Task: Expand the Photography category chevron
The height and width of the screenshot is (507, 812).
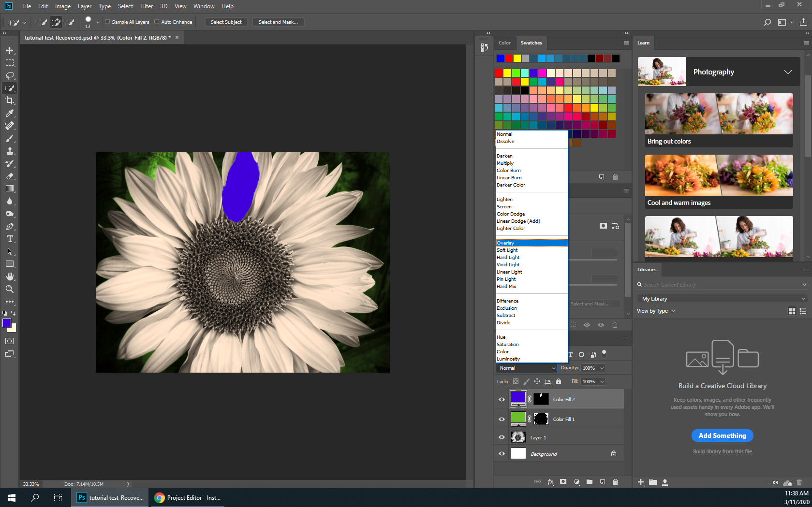Action: click(x=788, y=72)
